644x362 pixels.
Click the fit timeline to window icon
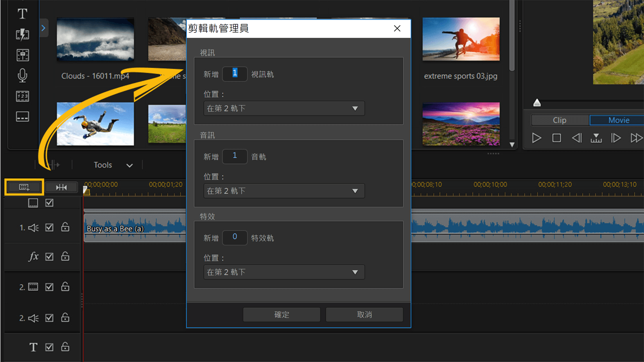pos(61,187)
